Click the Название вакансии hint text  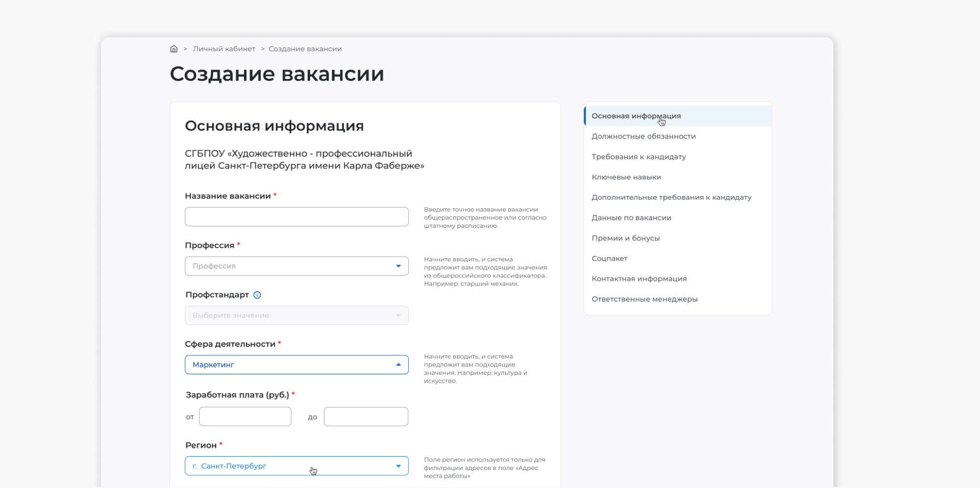pyautogui.click(x=485, y=218)
